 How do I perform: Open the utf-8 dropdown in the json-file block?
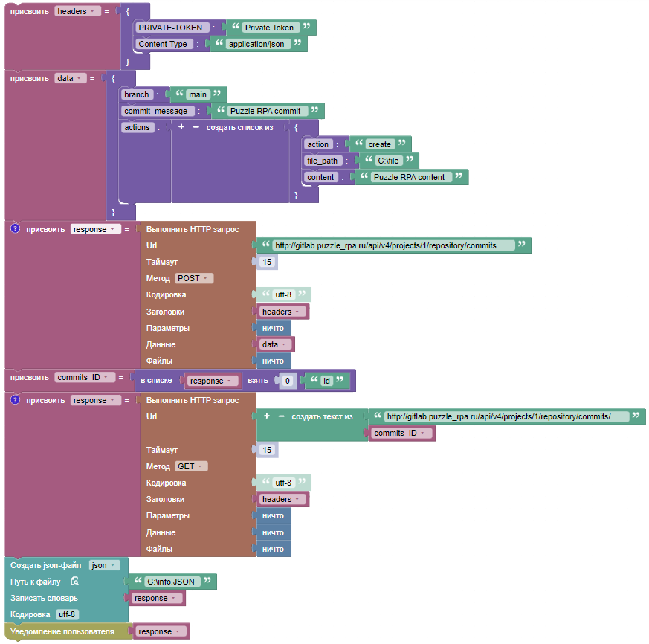[67, 614]
